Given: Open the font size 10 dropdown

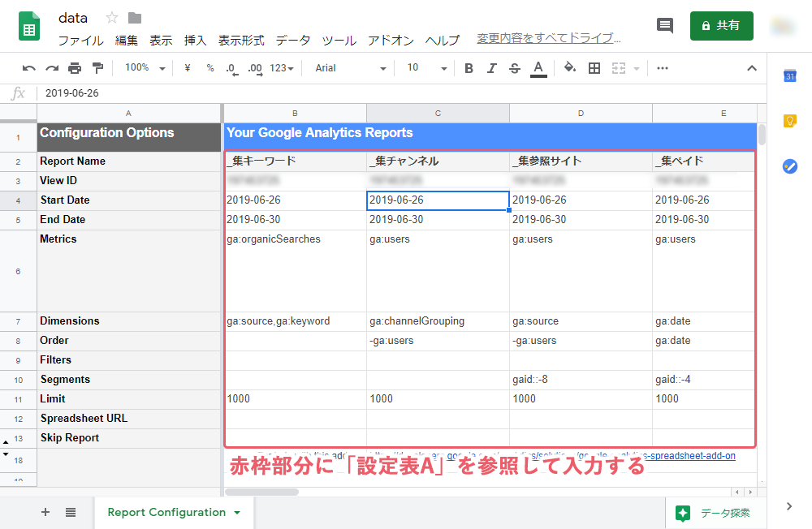Looking at the screenshot, I should [426, 68].
